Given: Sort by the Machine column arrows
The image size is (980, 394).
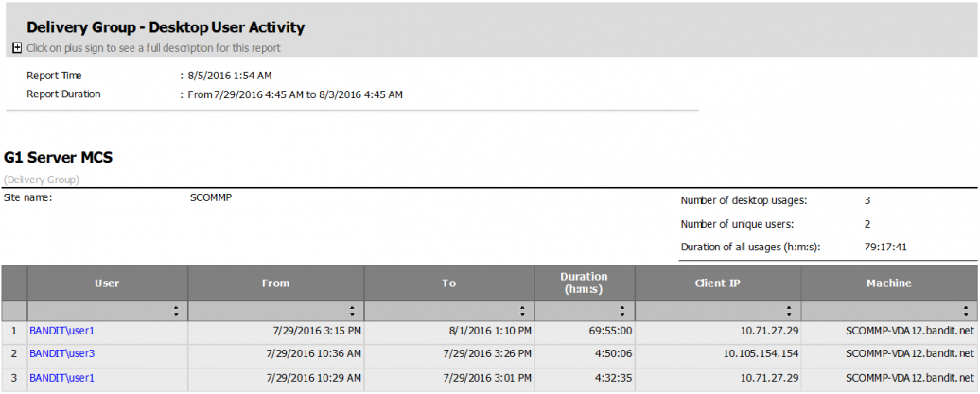Looking at the screenshot, I should click(x=967, y=311).
